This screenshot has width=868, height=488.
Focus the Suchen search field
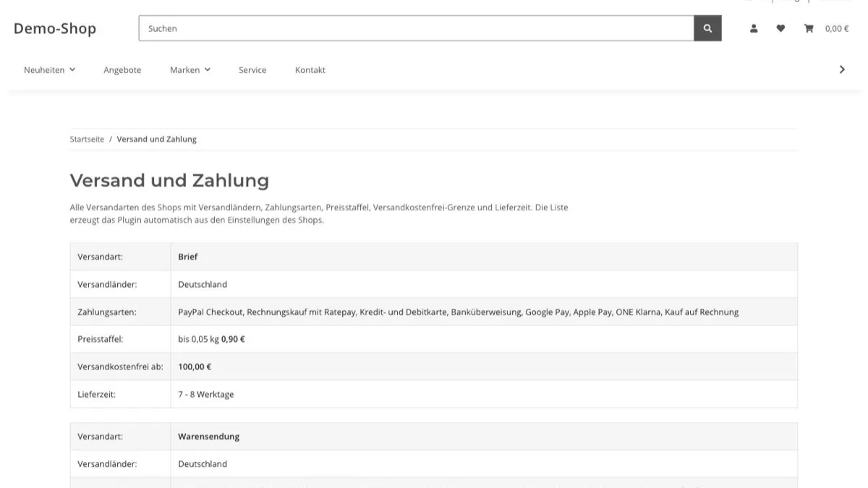point(416,28)
